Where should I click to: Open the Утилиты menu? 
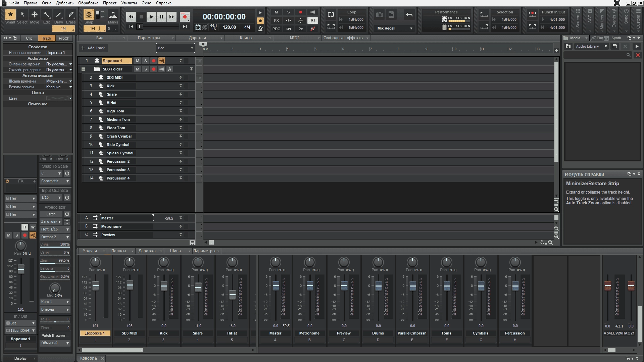coord(129,3)
